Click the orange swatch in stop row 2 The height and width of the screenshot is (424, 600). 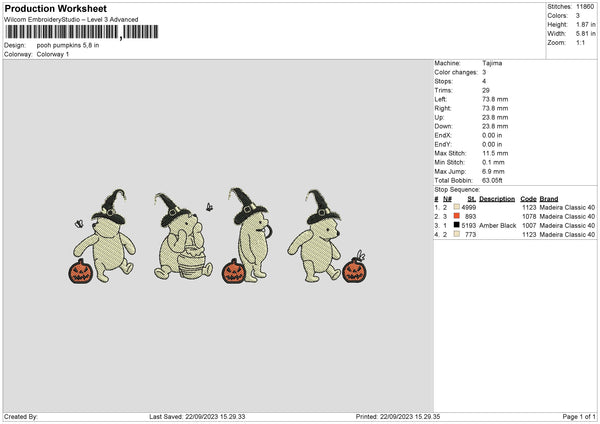457,216
